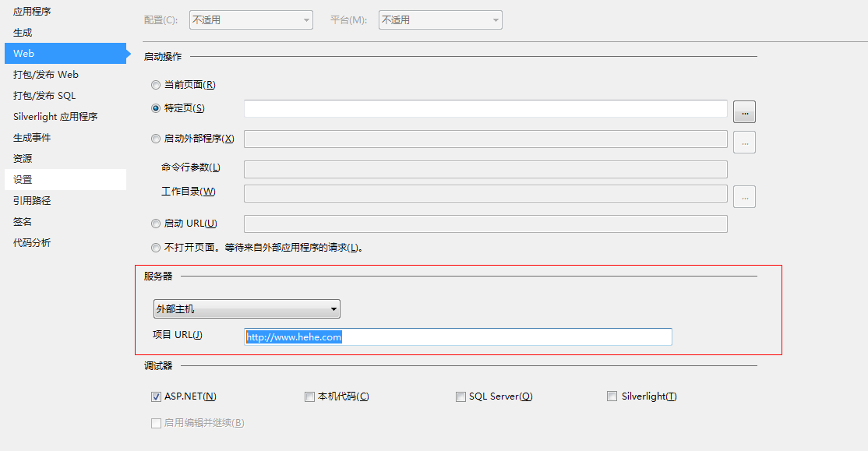The image size is (868, 451).
Task: Click the 启动 URL text field
Action: click(485, 224)
